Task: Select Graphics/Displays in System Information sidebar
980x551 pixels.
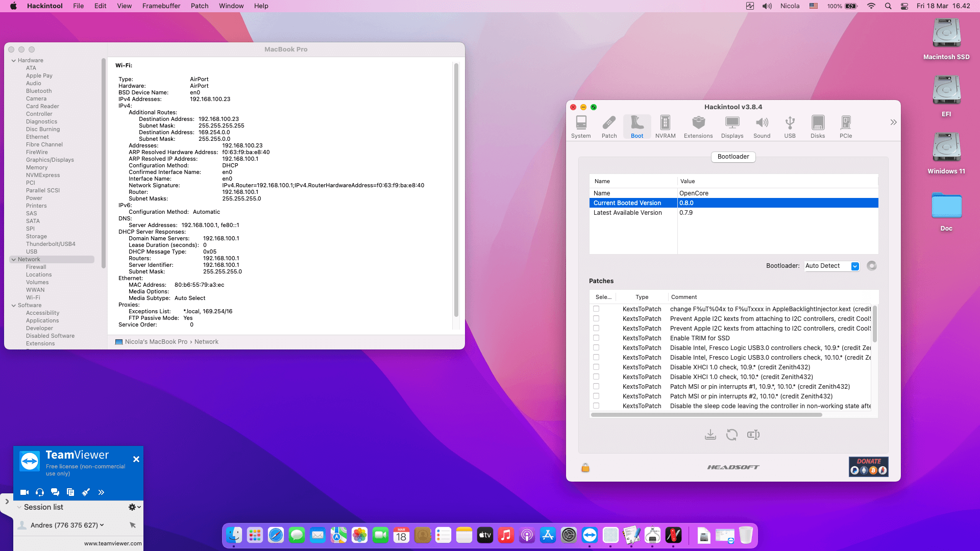Action: (50, 160)
